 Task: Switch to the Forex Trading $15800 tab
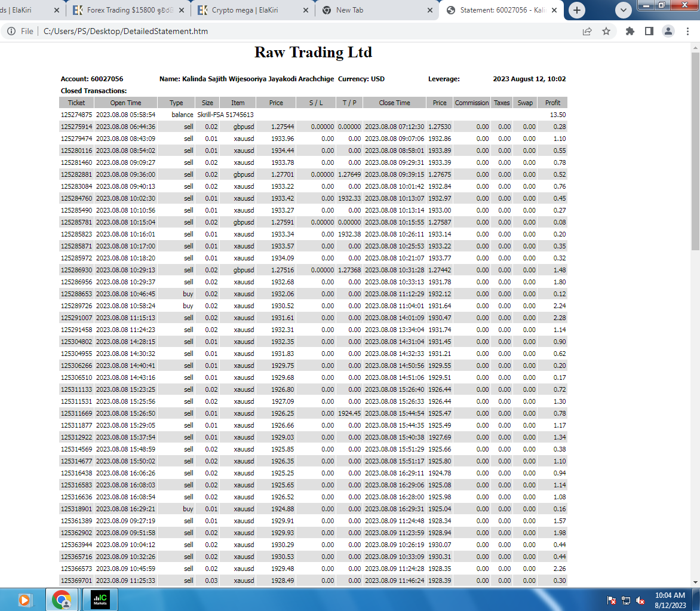(128, 10)
